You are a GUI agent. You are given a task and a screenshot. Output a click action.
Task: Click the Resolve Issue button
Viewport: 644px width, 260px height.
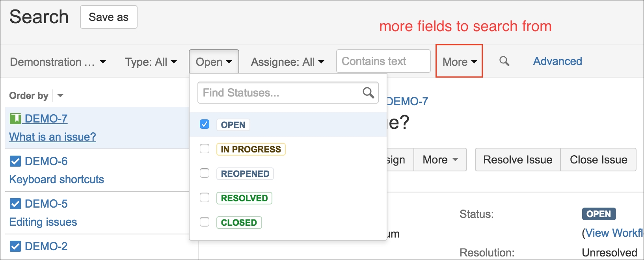517,160
